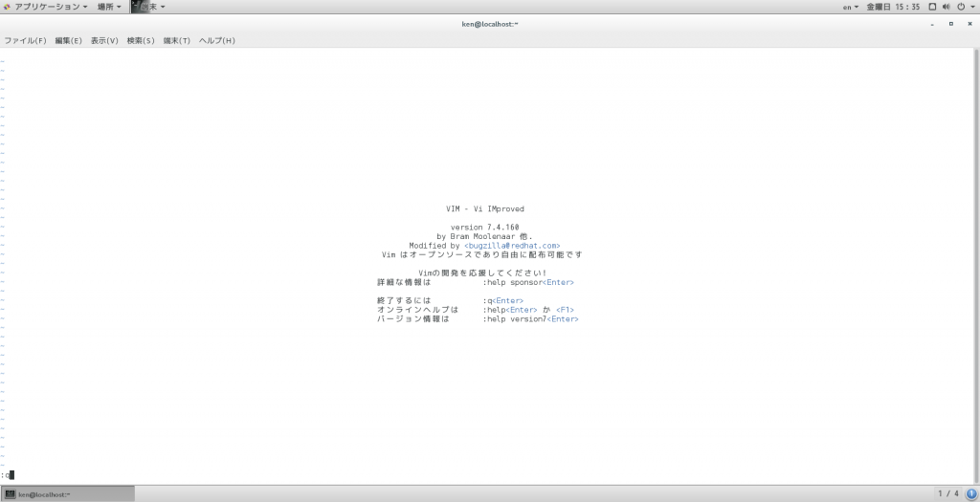The image size is (980, 502).
Task: Click the 終了するには label text
Action: click(x=404, y=301)
